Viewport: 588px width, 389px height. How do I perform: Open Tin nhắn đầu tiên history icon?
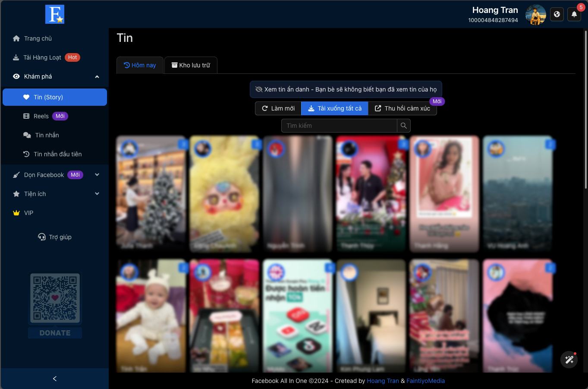(x=26, y=154)
